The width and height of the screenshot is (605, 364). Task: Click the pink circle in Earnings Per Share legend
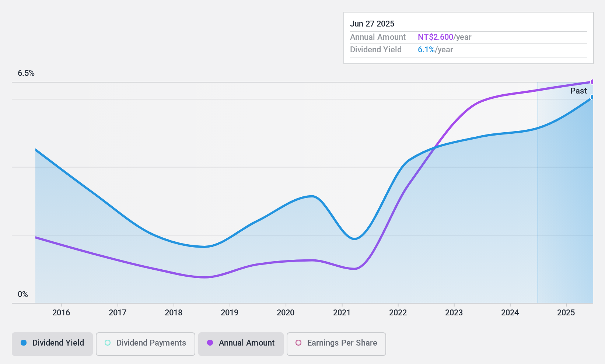298,343
